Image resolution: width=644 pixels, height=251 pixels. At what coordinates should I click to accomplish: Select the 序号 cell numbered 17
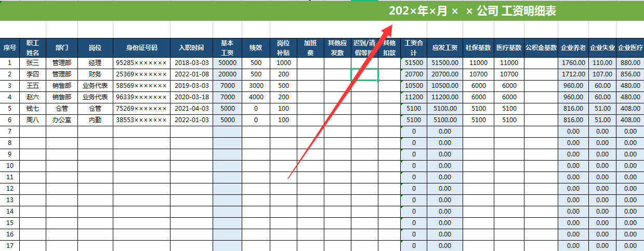tap(10, 246)
